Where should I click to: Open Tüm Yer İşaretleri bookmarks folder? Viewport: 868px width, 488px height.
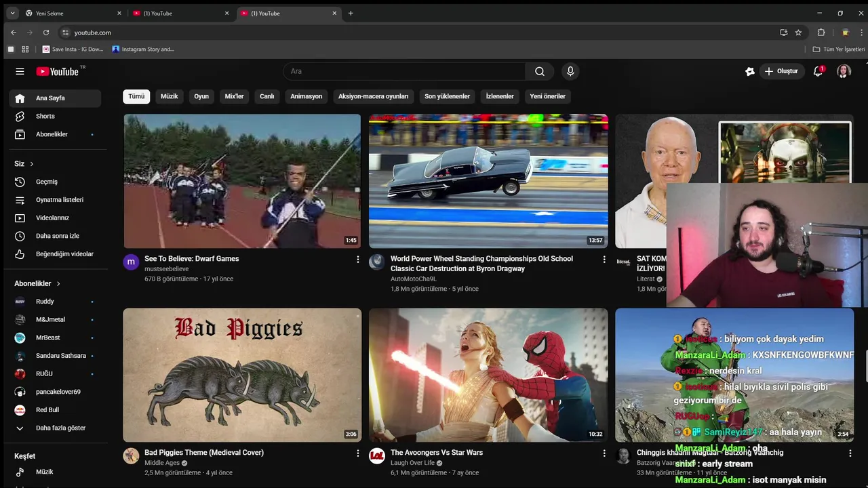(x=839, y=49)
